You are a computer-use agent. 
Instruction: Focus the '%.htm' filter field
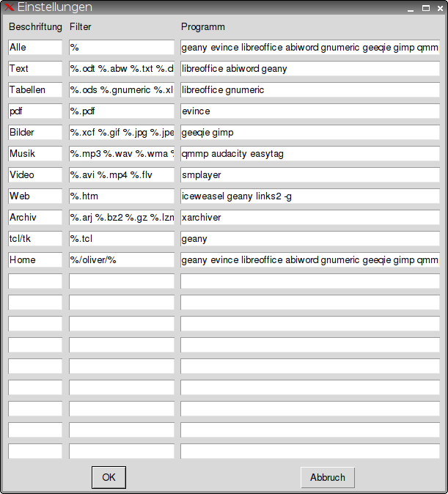point(122,196)
